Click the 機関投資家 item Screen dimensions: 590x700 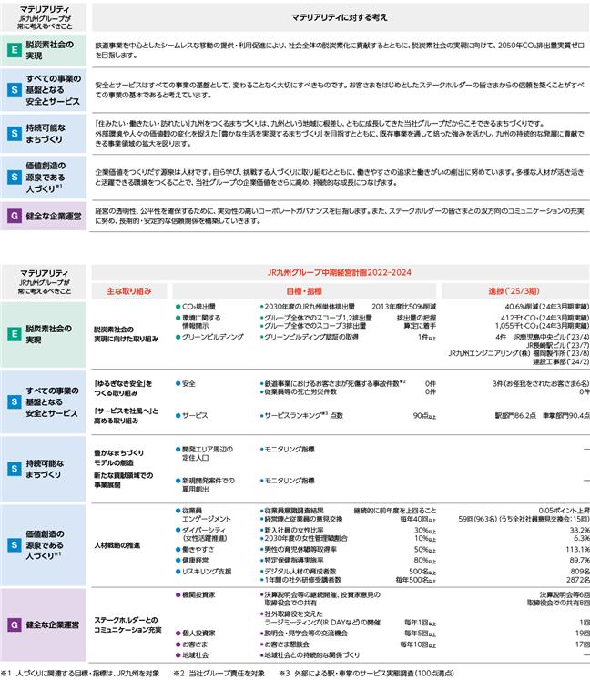click(195, 595)
